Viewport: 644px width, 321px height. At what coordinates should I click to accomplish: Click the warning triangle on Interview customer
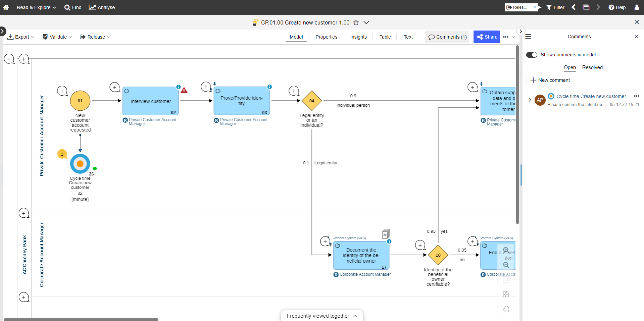point(184,90)
